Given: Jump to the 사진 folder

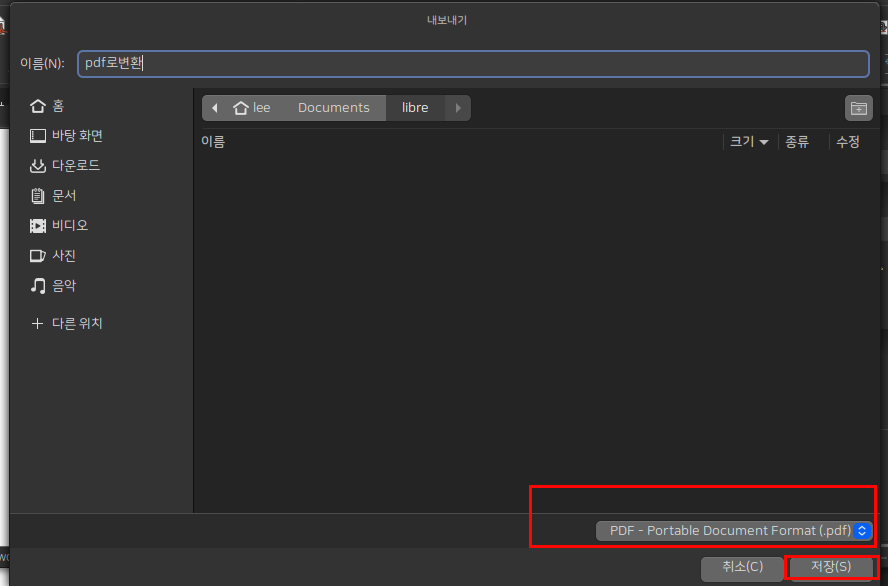Looking at the screenshot, I should (x=64, y=256).
